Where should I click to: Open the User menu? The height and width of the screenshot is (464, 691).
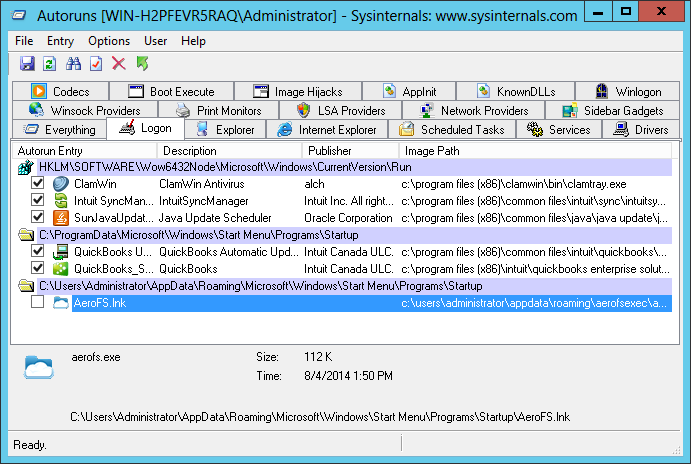(156, 41)
